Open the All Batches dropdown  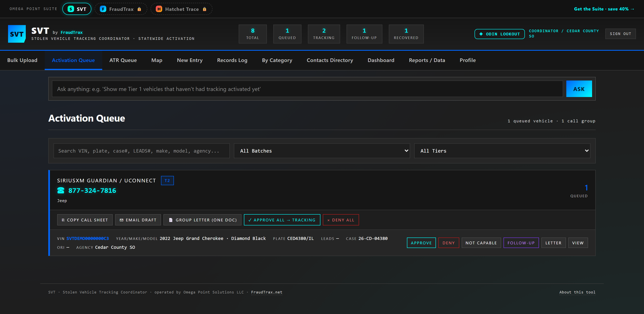[x=322, y=151]
